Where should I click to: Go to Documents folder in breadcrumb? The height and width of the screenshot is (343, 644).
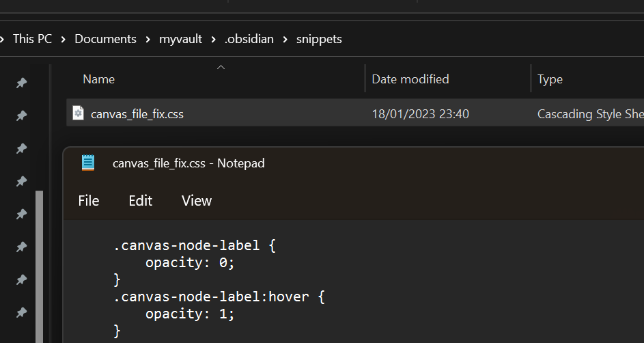tap(105, 39)
